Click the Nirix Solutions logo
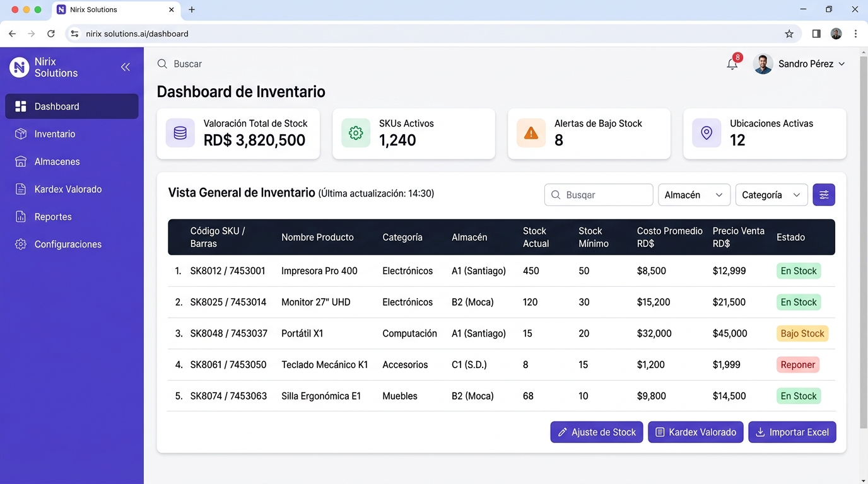This screenshot has height=484, width=868. (x=20, y=67)
